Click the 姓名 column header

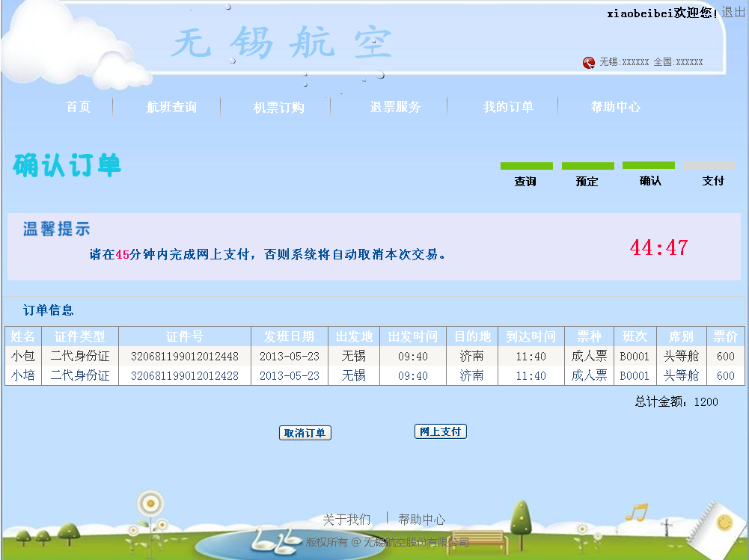pos(23,336)
